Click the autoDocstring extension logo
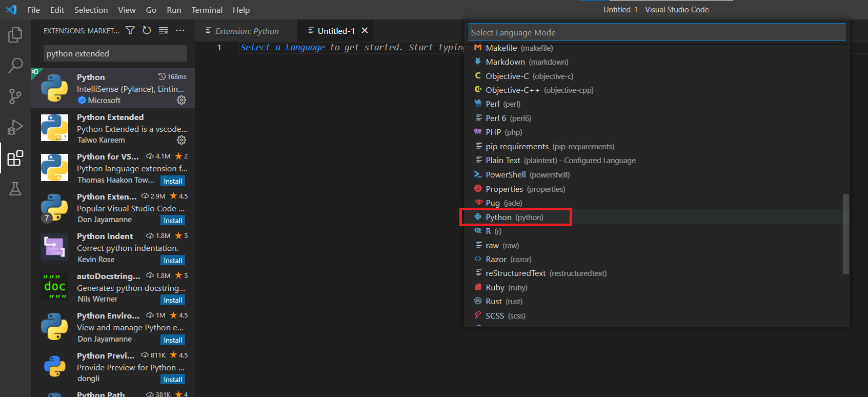Screen dimensions: 868x397 (54, 287)
